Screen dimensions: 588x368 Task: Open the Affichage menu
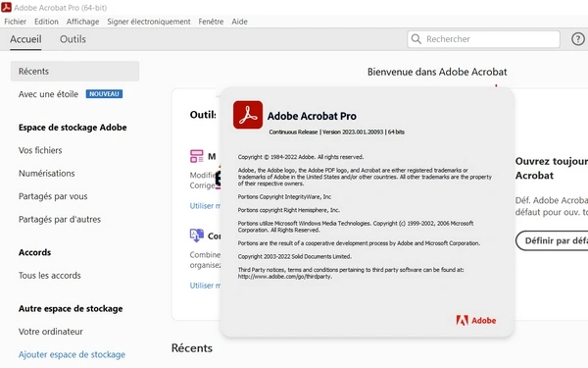83,22
